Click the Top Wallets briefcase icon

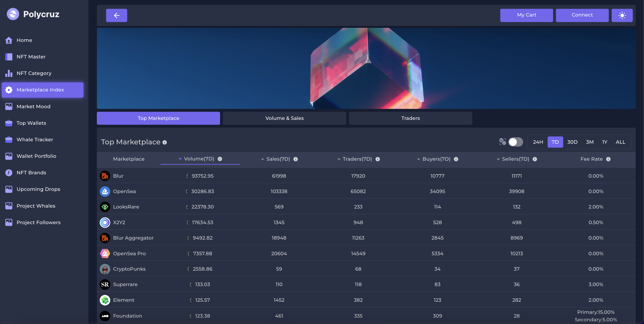pyautogui.click(x=9, y=123)
